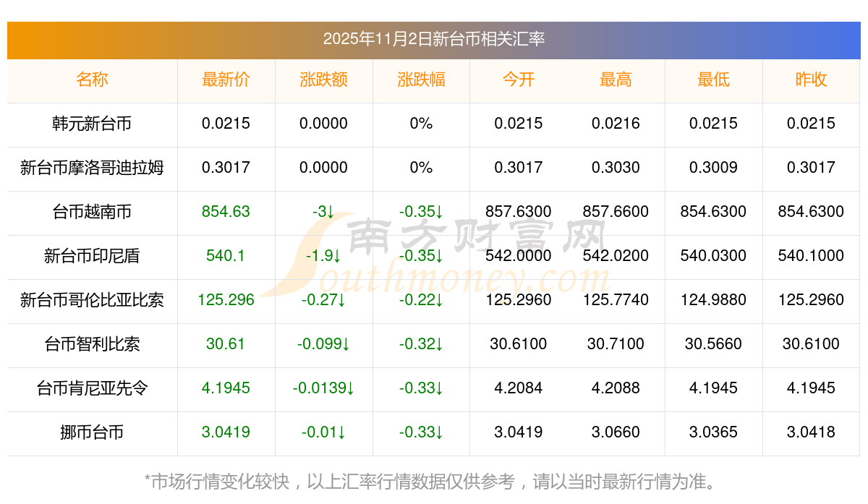Click latest price 0.3017 for 摩洛哥迪拉姆
Screen dimensions: 868x504
(226, 168)
